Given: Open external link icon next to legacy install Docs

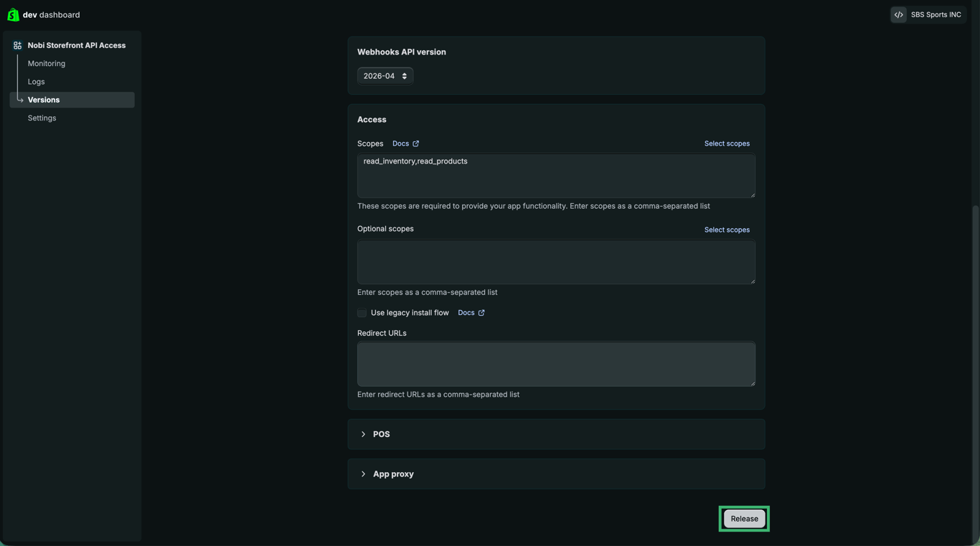Looking at the screenshot, I should point(481,313).
